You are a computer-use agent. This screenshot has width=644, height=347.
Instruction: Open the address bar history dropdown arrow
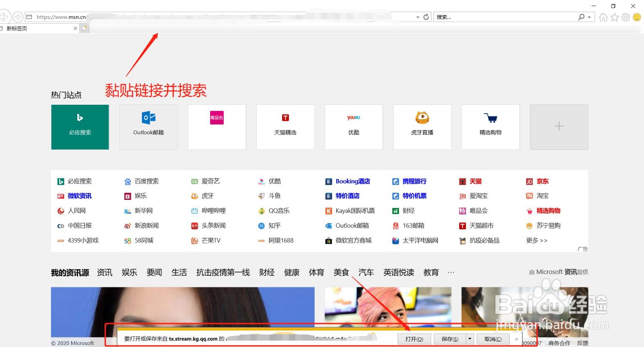[418, 17]
